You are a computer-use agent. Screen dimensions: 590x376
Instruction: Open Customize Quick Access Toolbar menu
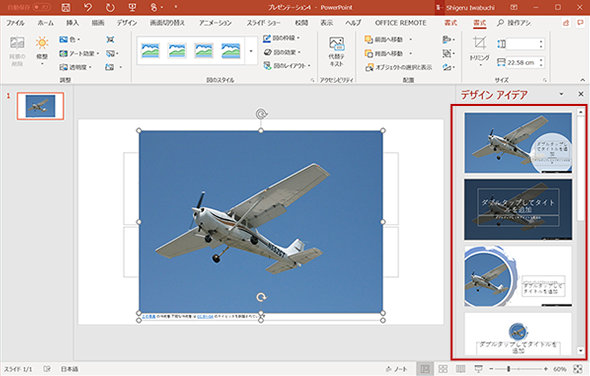click(176, 7)
